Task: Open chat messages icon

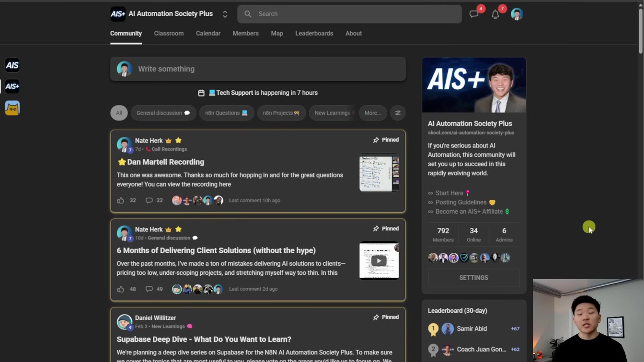Action: tap(474, 14)
